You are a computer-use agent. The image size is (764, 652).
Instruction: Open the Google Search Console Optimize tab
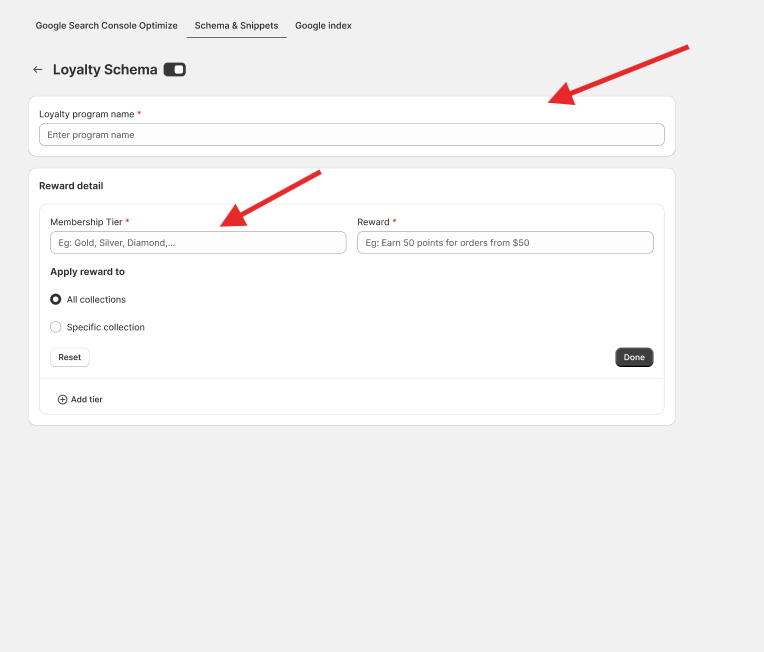106,25
